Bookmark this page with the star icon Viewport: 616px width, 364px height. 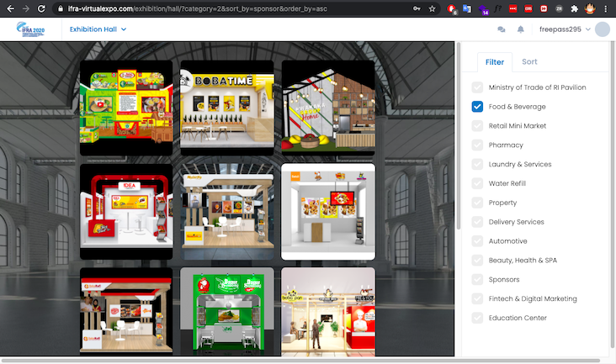pyautogui.click(x=432, y=8)
